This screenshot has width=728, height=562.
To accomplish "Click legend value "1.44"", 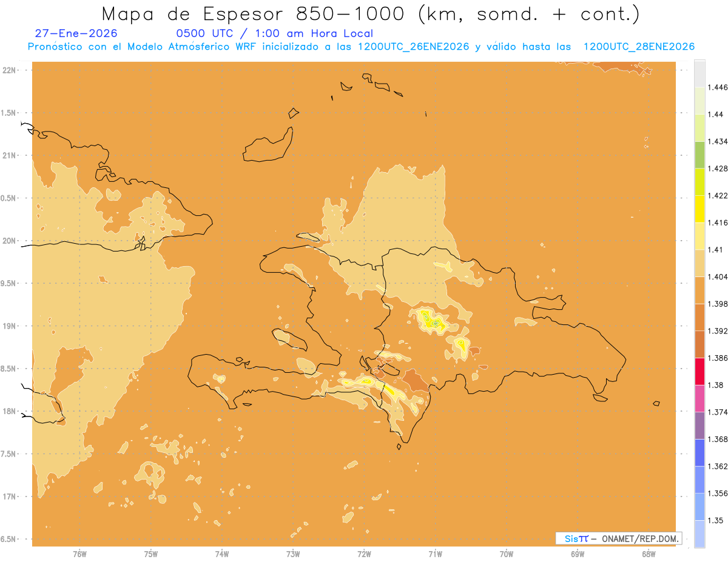I will 716,114.
